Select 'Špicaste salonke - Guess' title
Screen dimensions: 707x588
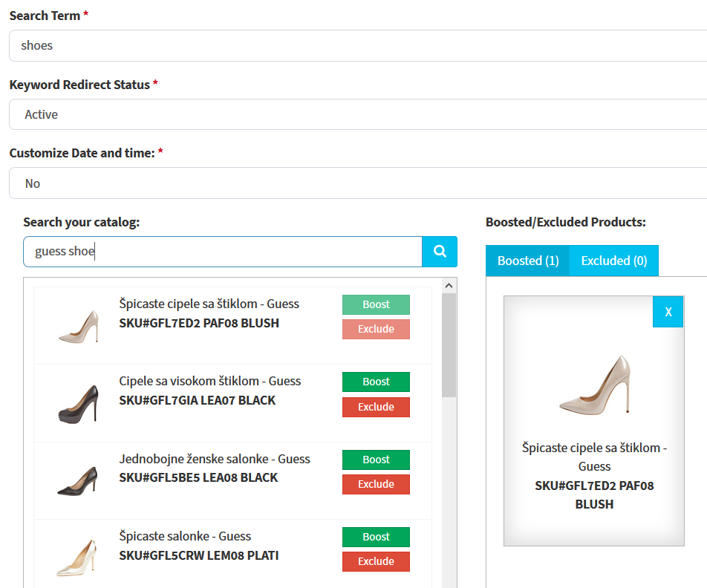click(185, 536)
